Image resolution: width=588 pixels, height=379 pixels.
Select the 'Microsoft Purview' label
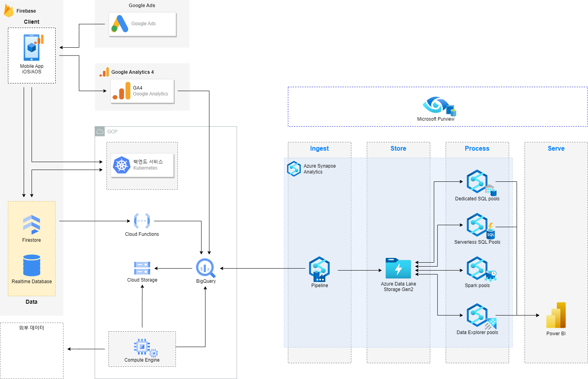point(436,119)
